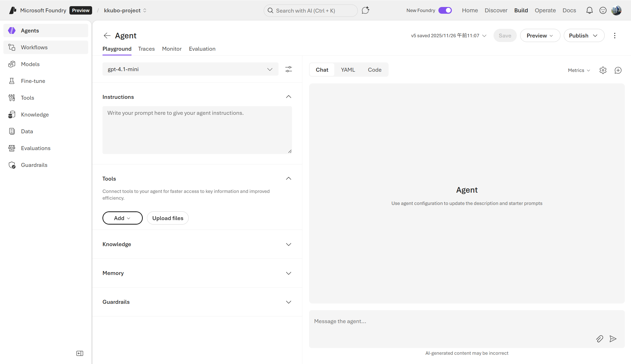Screen dimensions: 631x364
Task: Click the back arrow next to Agent
Action: (107, 36)
